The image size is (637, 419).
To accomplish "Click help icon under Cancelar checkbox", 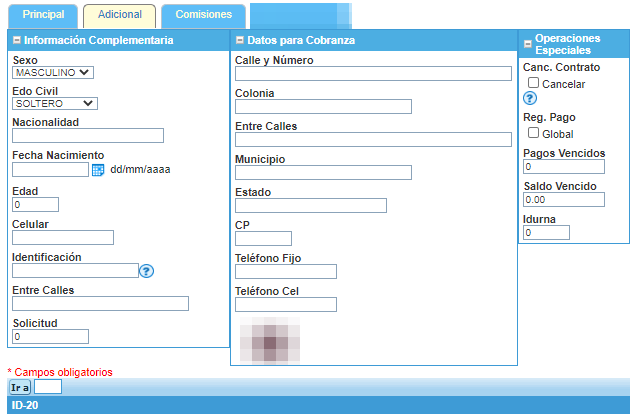I will click(x=530, y=98).
